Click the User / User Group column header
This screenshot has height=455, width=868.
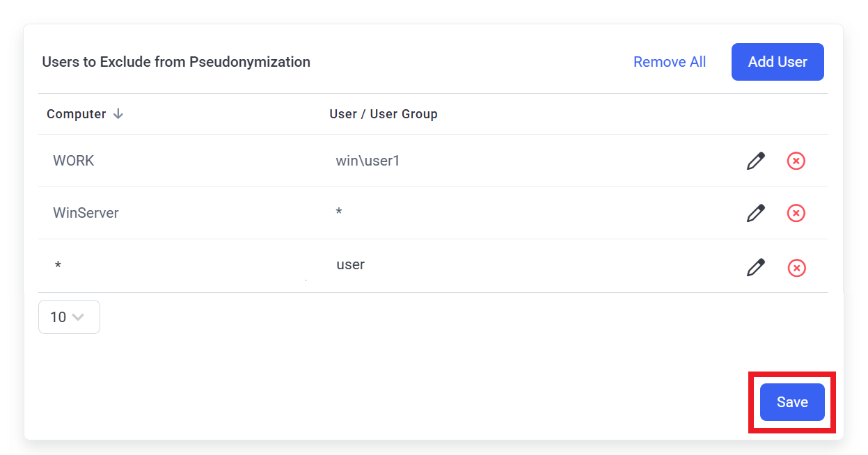click(x=383, y=114)
